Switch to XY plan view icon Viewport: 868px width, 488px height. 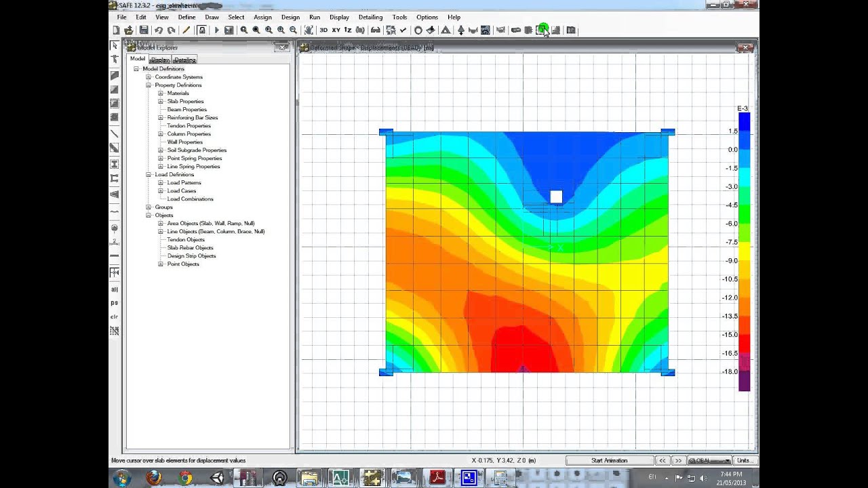coord(336,30)
